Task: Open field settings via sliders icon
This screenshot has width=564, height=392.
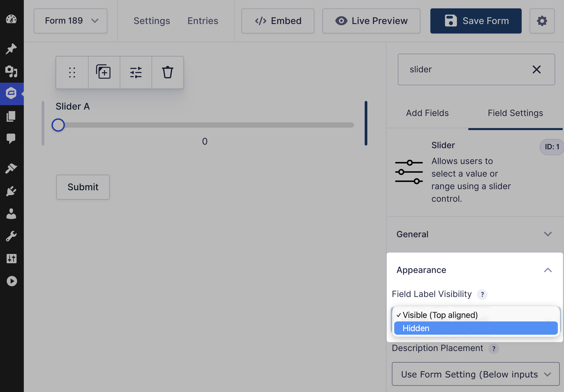Action: coord(136,73)
